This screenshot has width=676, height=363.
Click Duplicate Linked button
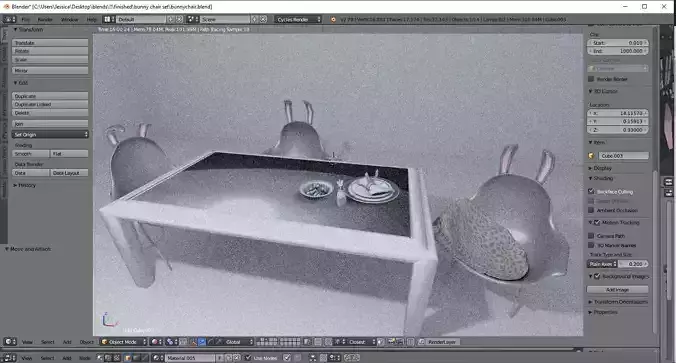coord(50,104)
